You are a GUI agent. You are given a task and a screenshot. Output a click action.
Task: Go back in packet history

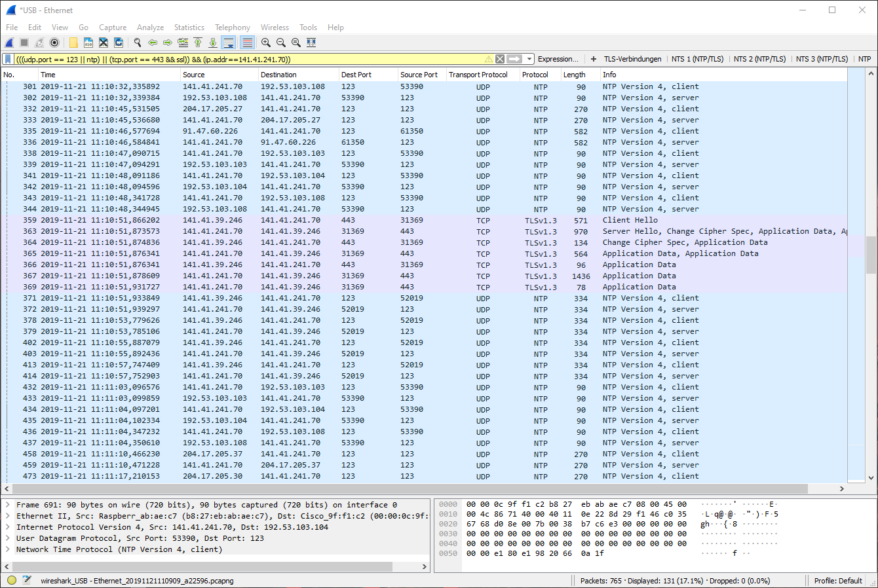tap(153, 43)
